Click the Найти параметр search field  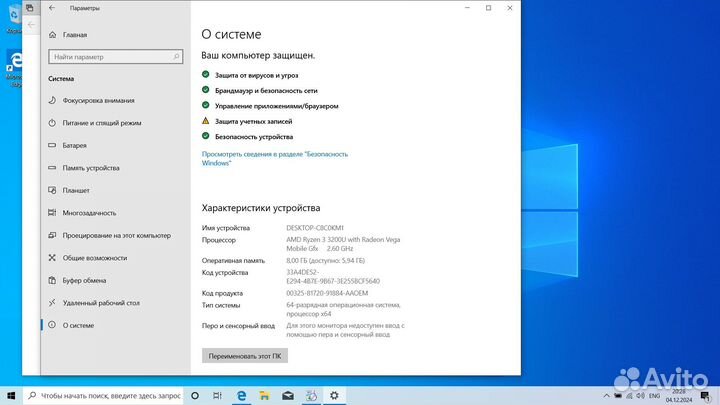click(115, 57)
